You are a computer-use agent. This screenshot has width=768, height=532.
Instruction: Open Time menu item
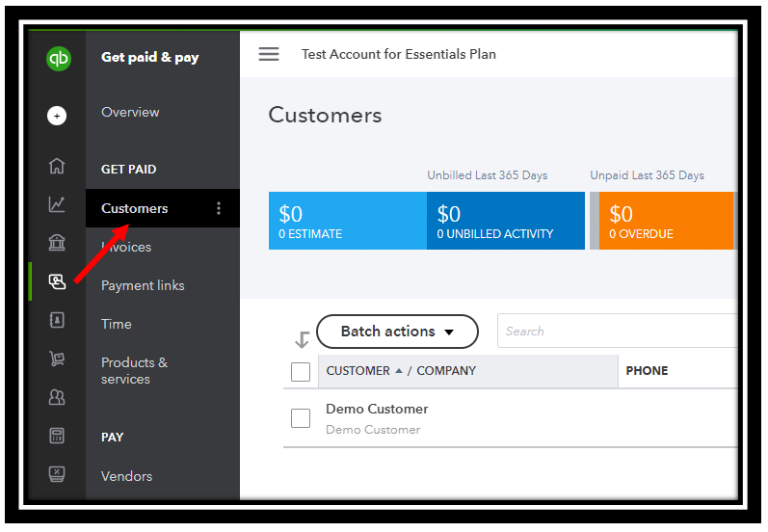point(116,324)
